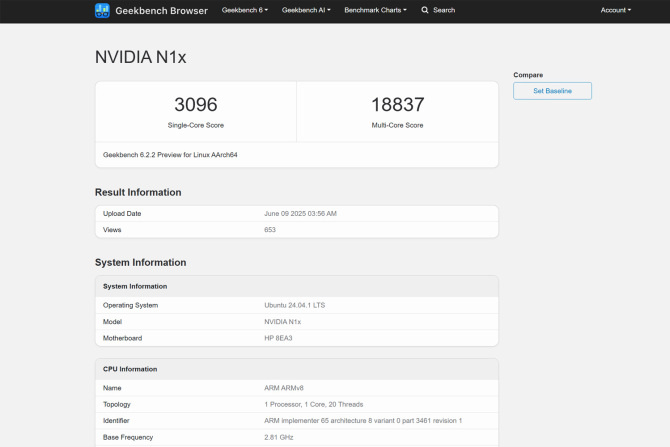Select the NVIDIA N1x page title

coord(141,57)
